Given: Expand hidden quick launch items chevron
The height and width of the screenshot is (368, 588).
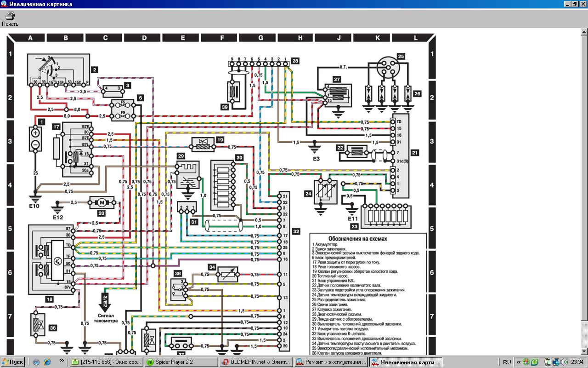Looking at the screenshot, I should click(x=63, y=362).
